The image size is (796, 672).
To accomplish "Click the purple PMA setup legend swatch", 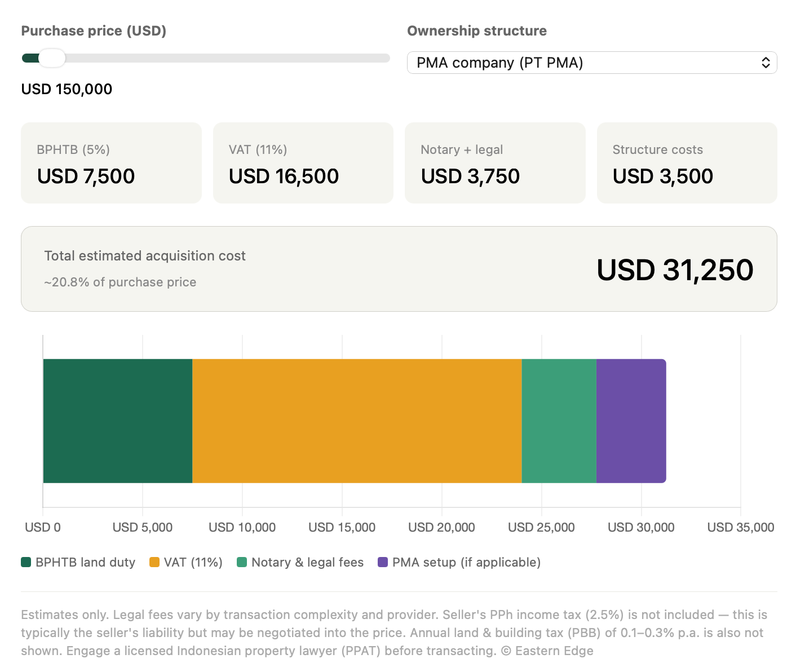I will pos(383,562).
